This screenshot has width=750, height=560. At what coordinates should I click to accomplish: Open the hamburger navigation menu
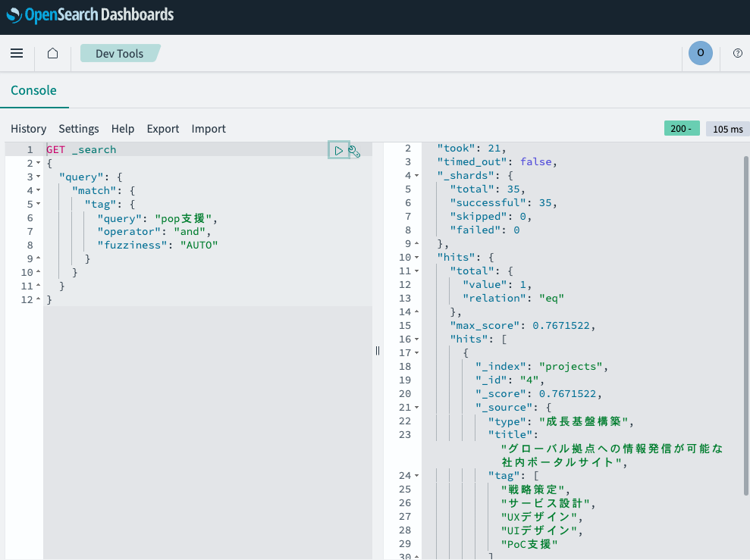coord(17,53)
